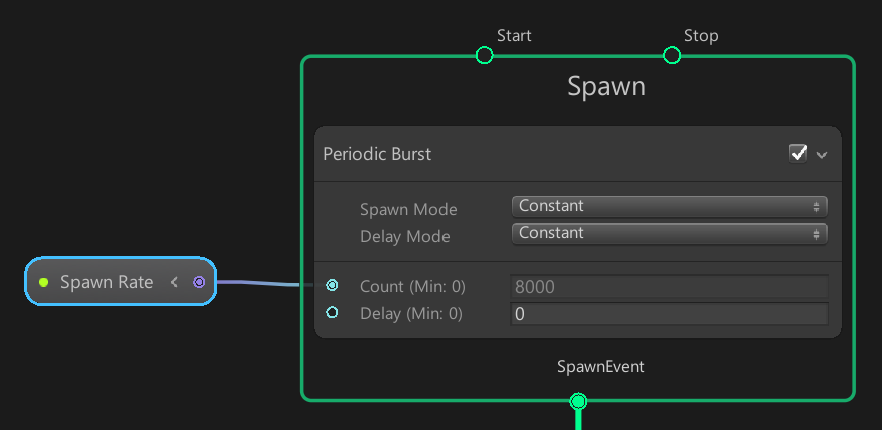882x430 pixels.
Task: Click the Start flow input port
Action: 484,55
